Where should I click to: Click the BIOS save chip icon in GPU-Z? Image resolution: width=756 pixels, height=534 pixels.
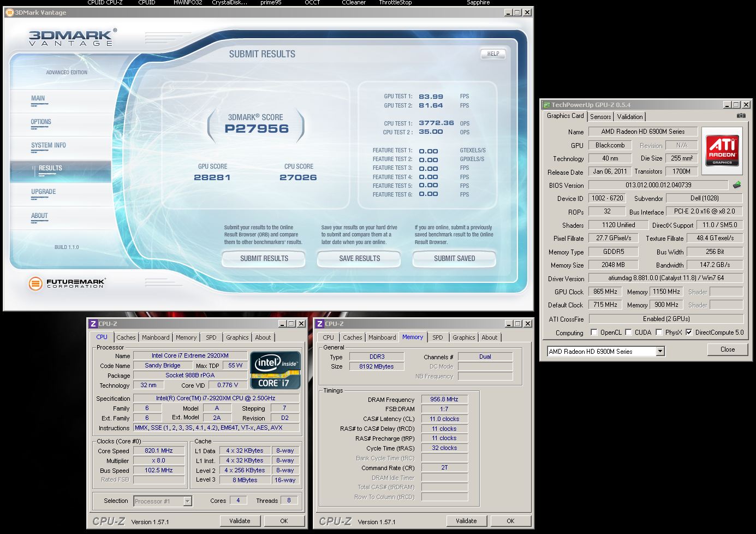(737, 185)
